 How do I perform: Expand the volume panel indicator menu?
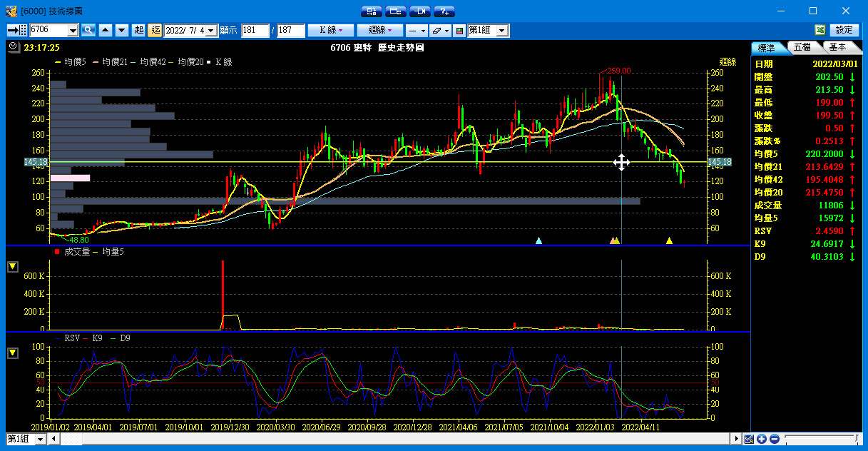(x=13, y=267)
